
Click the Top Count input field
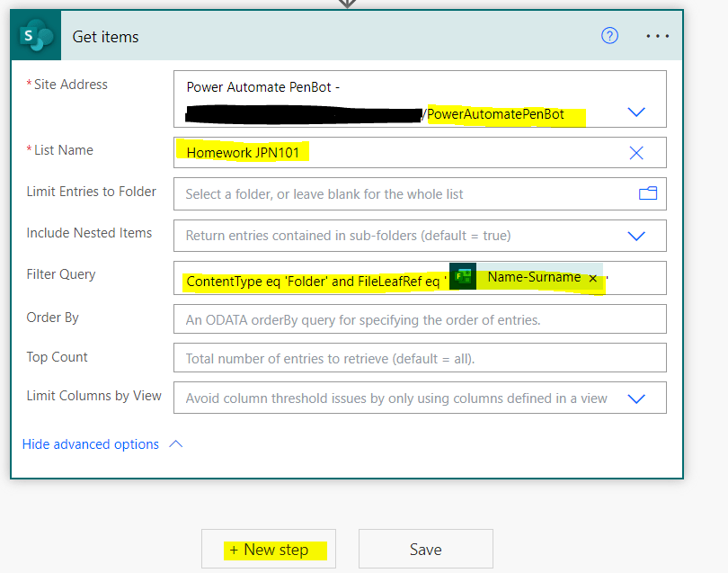pyautogui.click(x=419, y=359)
